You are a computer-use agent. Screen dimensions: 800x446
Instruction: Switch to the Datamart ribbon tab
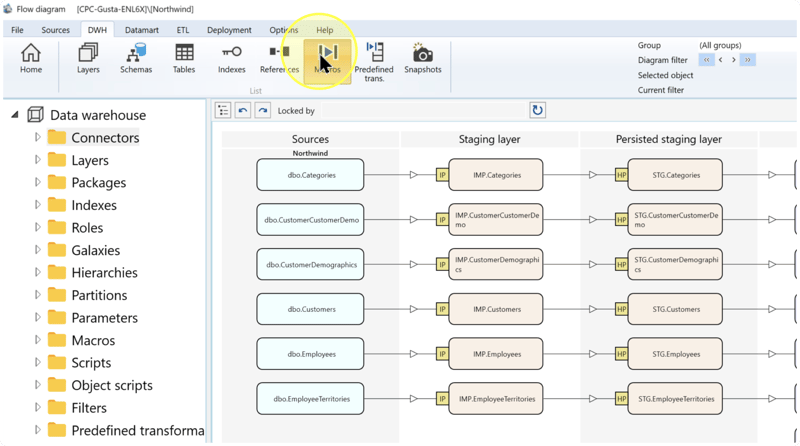tap(141, 30)
